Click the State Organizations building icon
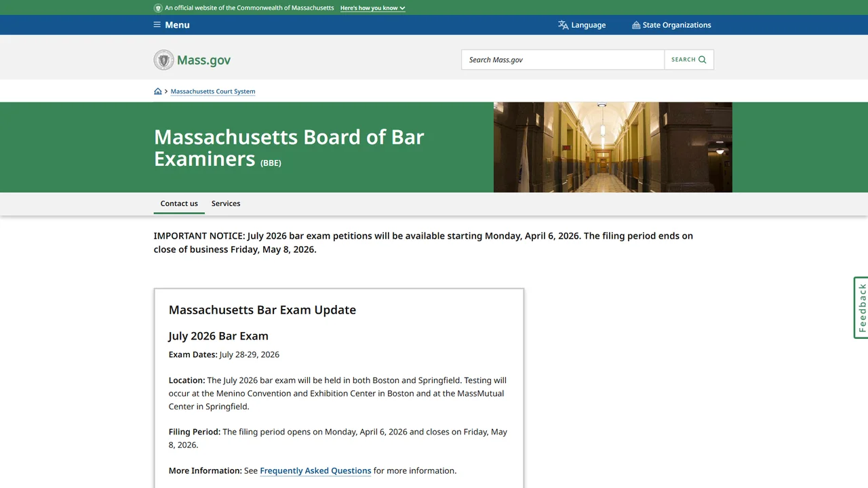The width and height of the screenshot is (868, 488). point(636,25)
